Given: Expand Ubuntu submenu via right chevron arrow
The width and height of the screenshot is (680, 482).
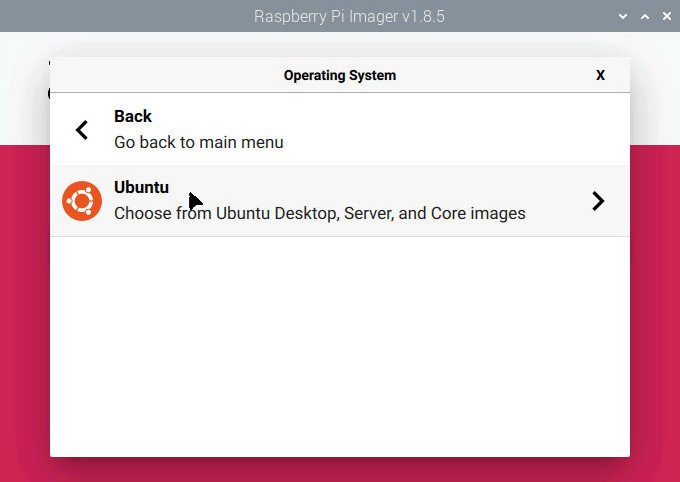Looking at the screenshot, I should click(598, 201).
